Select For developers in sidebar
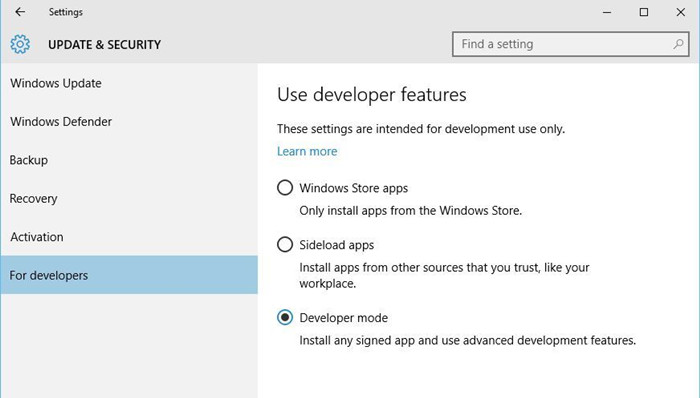The width and height of the screenshot is (700, 398). (x=129, y=275)
